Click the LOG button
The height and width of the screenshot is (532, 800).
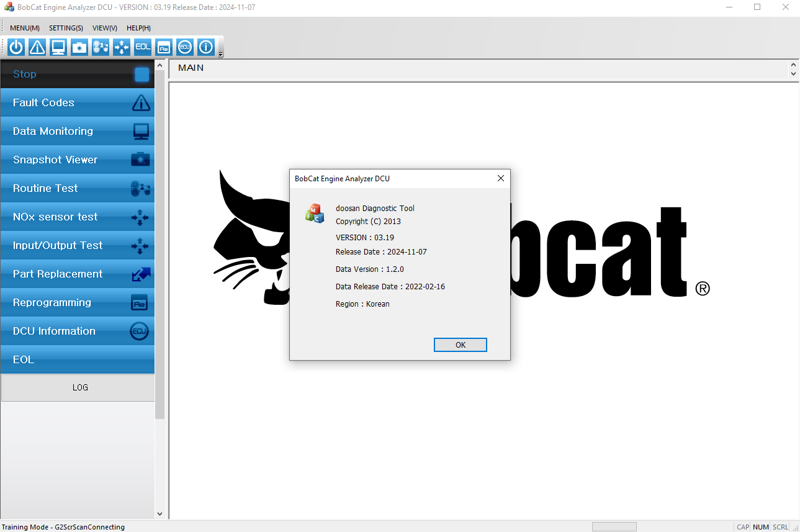(78, 387)
